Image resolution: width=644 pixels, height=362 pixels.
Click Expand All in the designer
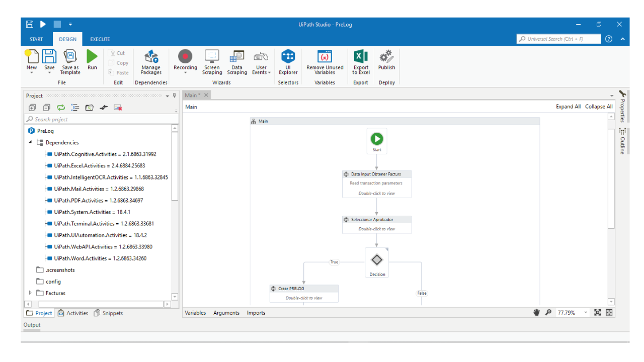568,107
